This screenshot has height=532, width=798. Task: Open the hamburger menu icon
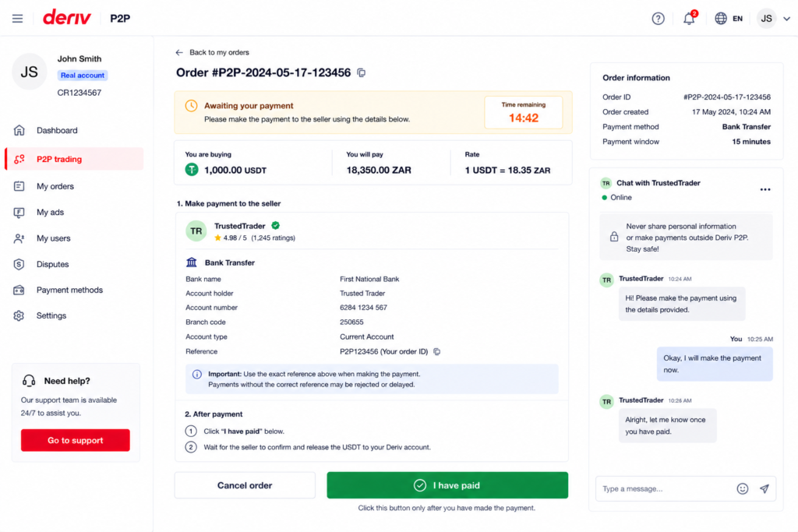pos(17,19)
